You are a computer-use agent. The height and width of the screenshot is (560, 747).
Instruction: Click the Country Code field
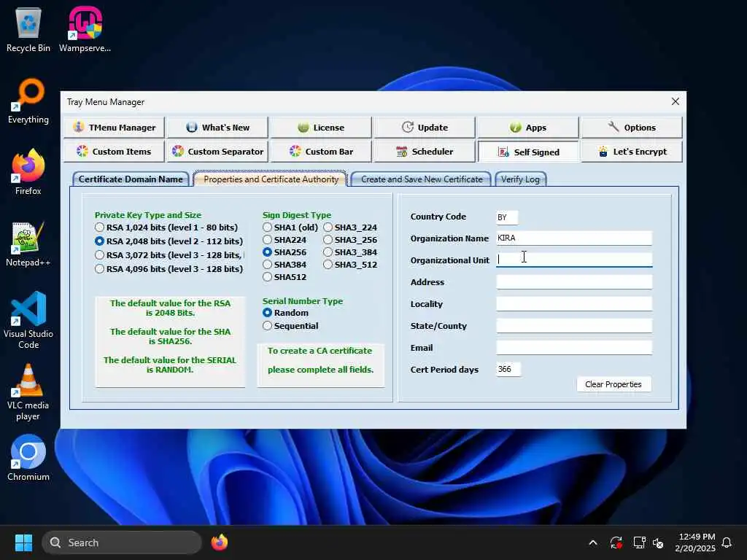pos(507,217)
